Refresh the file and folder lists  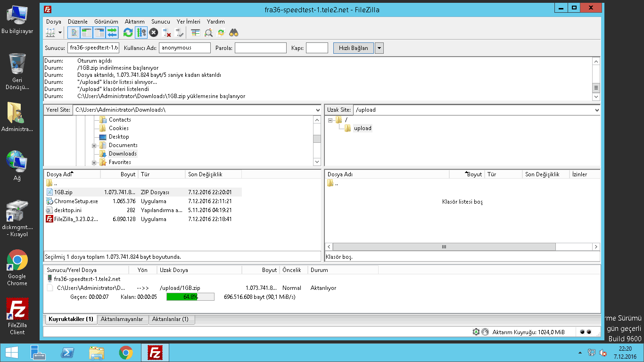point(128,33)
